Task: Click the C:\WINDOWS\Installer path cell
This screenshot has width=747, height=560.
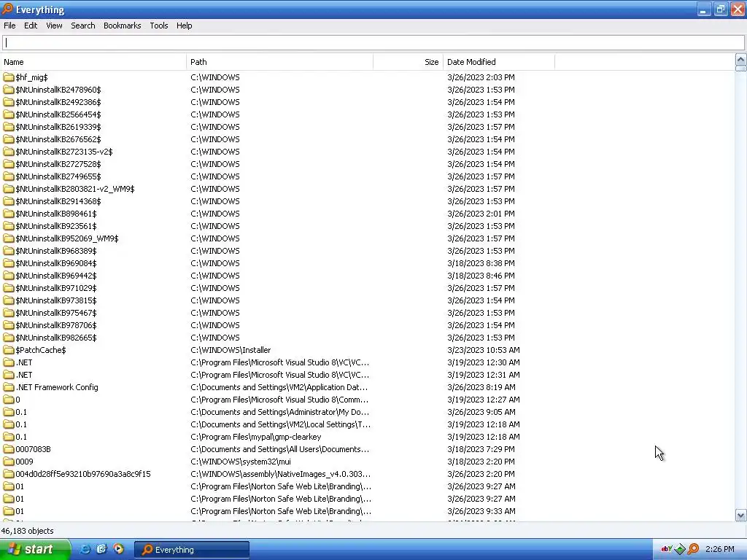Action: (231, 350)
